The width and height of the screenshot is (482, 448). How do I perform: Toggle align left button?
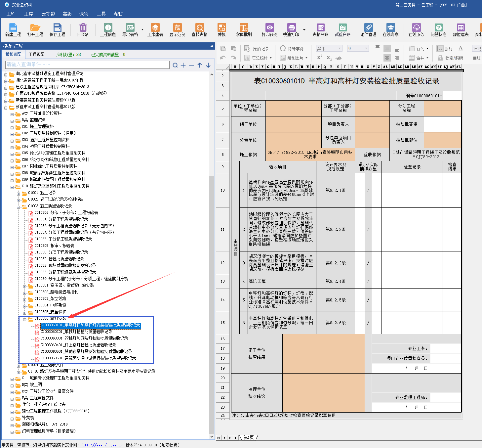(378, 58)
